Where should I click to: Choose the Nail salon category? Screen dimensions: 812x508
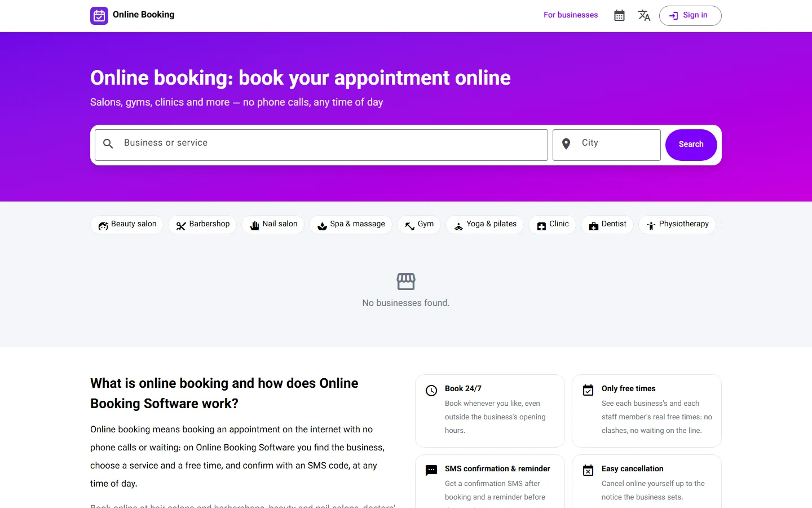[273, 225]
